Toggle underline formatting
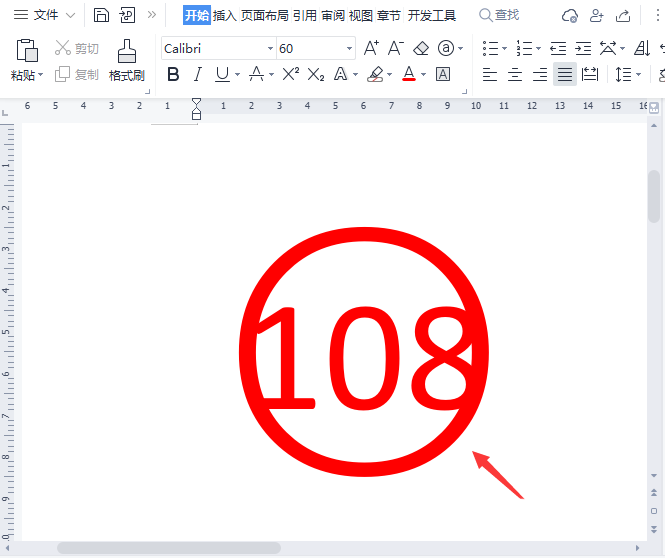 tap(221, 74)
